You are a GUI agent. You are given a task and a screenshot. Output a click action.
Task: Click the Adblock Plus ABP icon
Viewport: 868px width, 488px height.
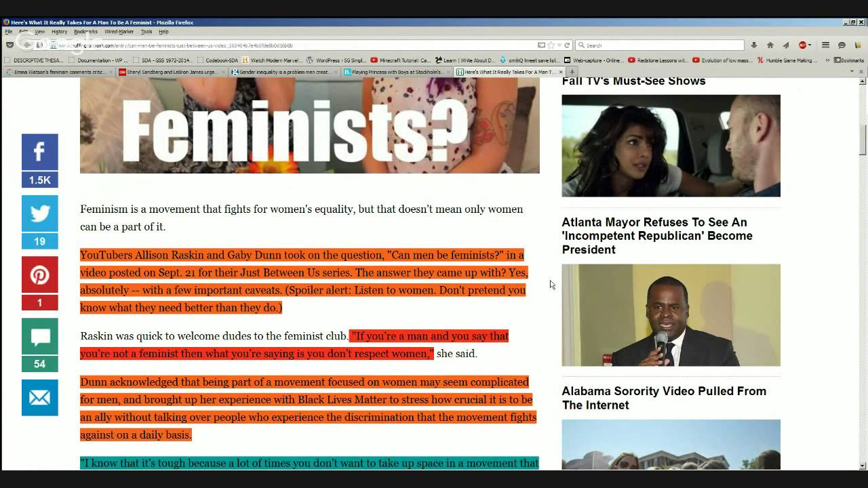[x=802, y=45]
